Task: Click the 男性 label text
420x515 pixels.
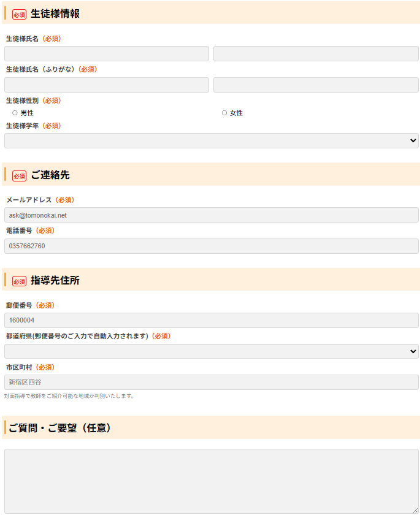Action: click(x=27, y=113)
